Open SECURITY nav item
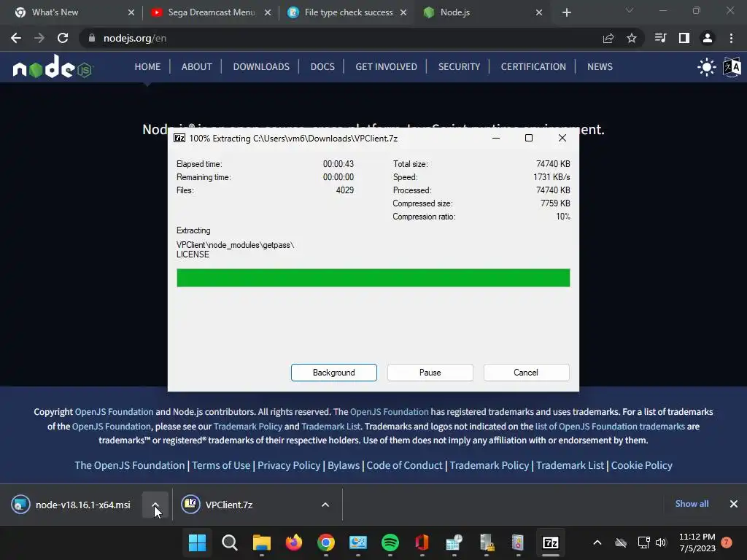747x560 pixels. coord(459,66)
